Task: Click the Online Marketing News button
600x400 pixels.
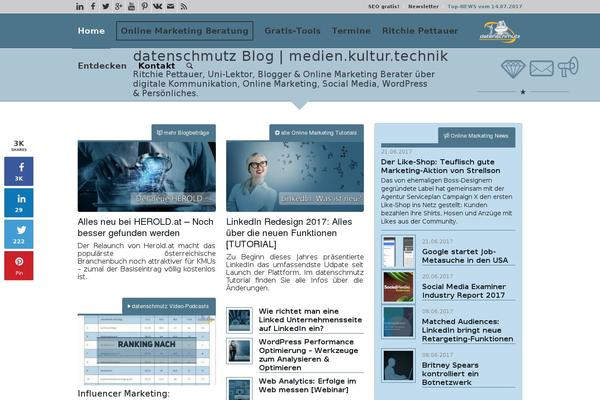Action: click(476, 136)
